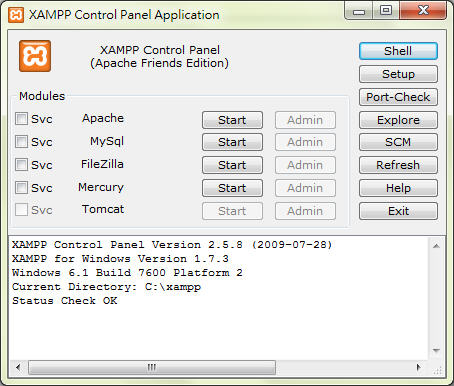Click the FileZilla module label
The height and width of the screenshot is (386, 454).
[x=102, y=164]
